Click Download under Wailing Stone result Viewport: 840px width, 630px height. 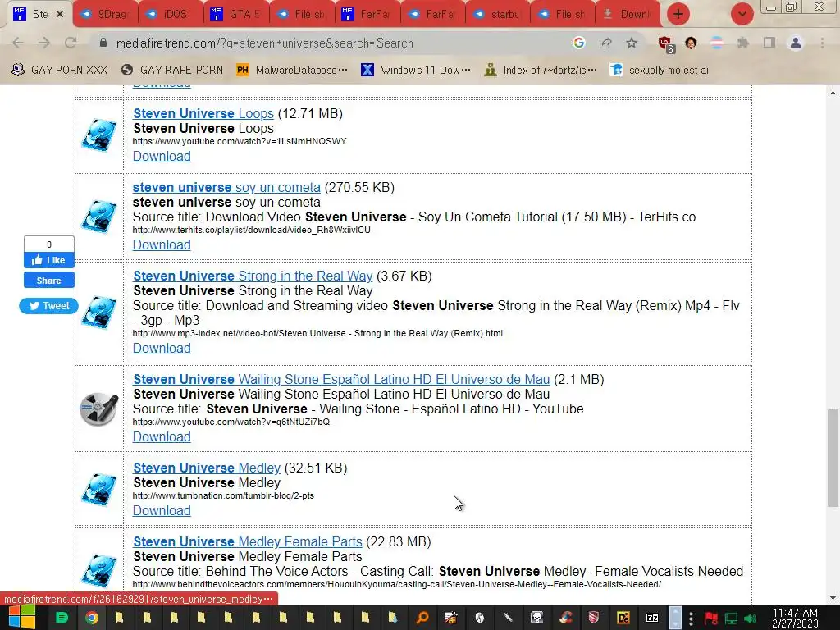coord(162,436)
